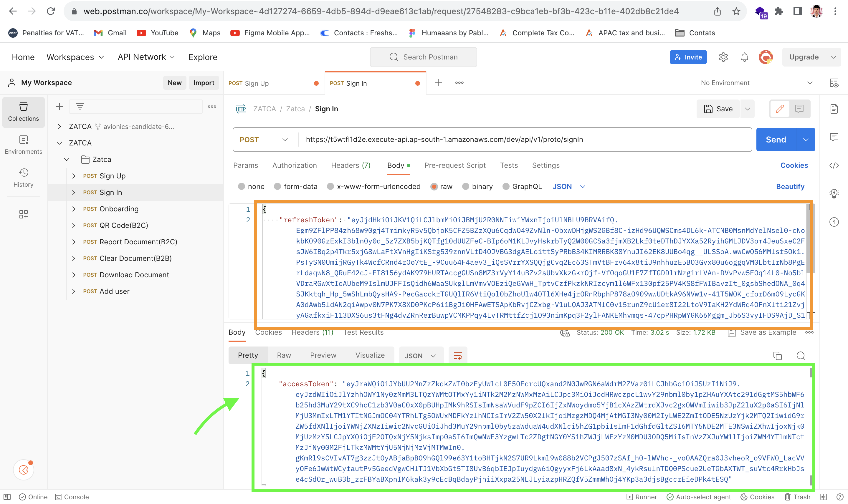
Task: Open the Collections sidebar panel
Action: pos(23,112)
